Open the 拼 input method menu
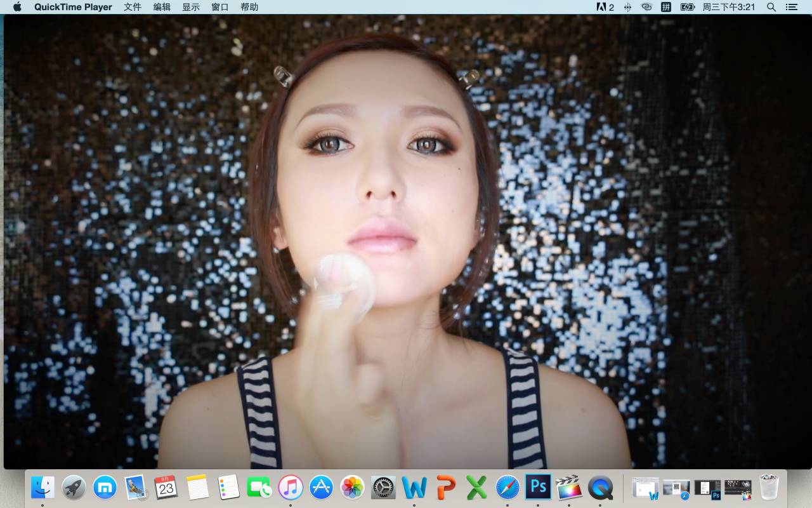812x508 pixels. (x=666, y=7)
